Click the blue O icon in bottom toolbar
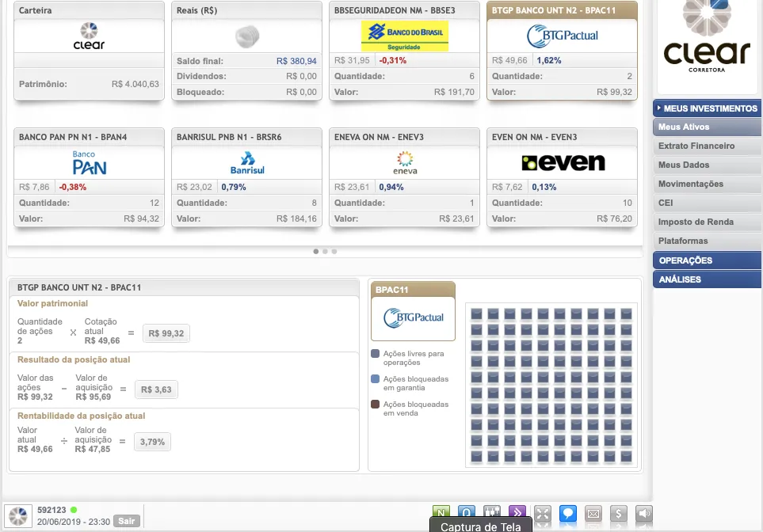The image size is (763, 532). (x=467, y=513)
